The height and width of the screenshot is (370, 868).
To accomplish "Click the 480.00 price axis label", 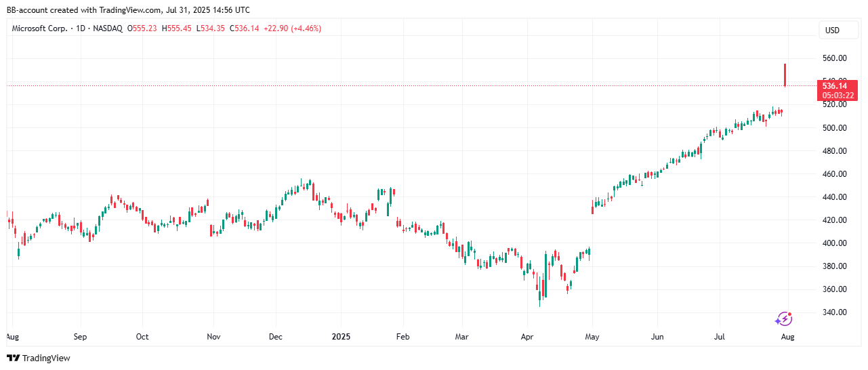I will (835, 150).
